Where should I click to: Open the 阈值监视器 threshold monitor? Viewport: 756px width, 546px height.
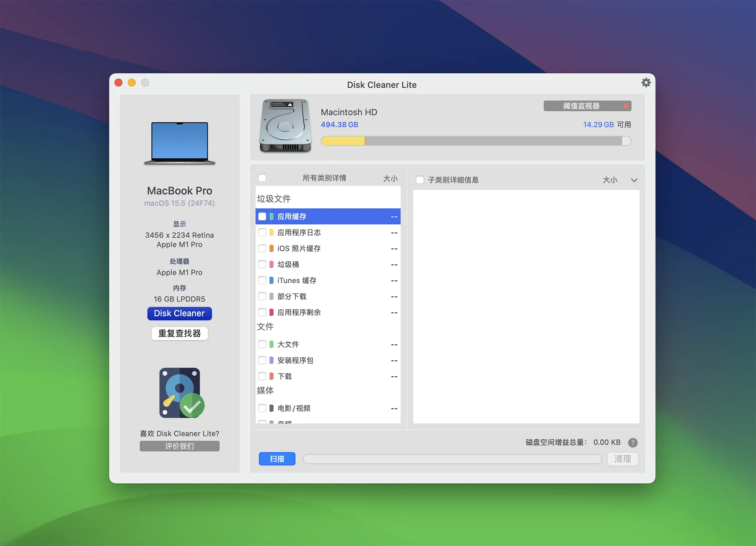[587, 106]
